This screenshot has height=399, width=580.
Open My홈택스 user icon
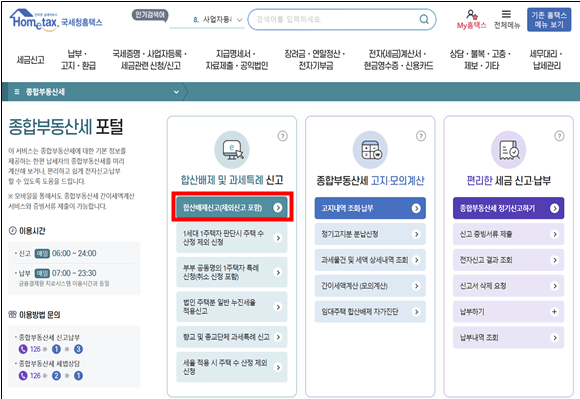point(472,15)
